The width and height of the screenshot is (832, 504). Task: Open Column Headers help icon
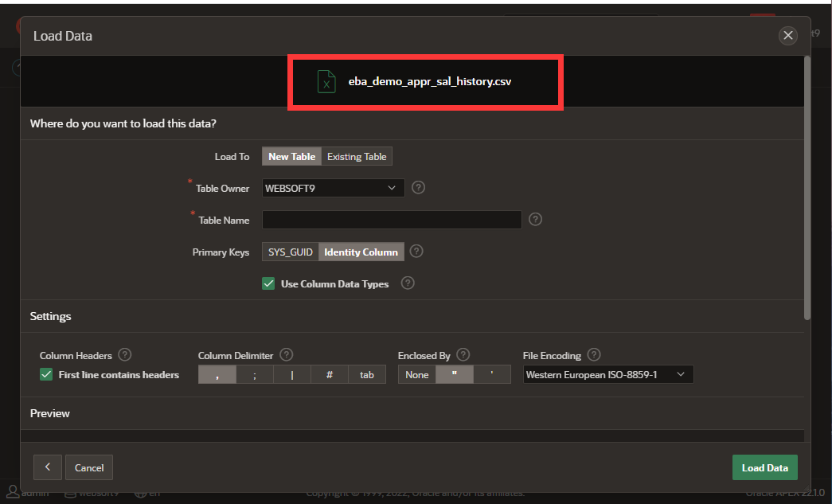tap(124, 355)
